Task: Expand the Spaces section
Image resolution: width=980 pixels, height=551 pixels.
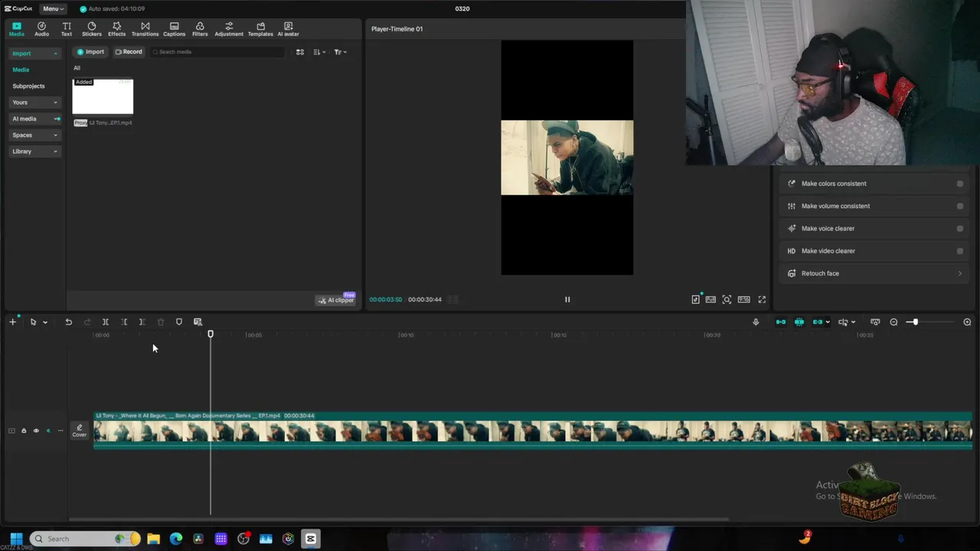Action: (35, 135)
